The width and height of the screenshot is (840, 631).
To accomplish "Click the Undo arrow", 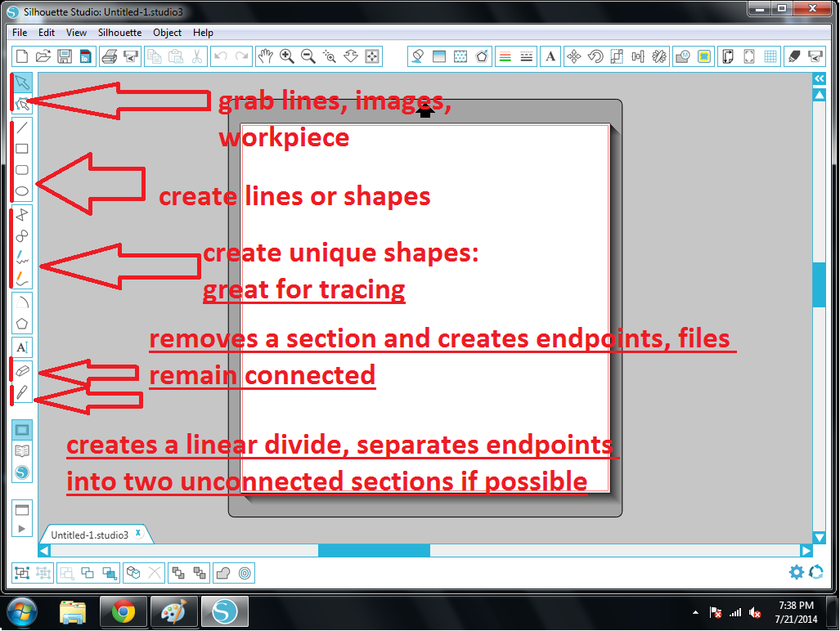I will 220,56.
